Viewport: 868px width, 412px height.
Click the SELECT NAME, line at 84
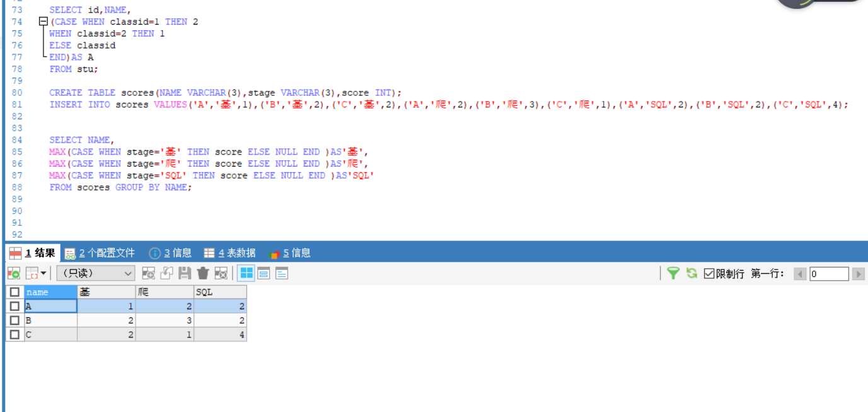pos(81,140)
